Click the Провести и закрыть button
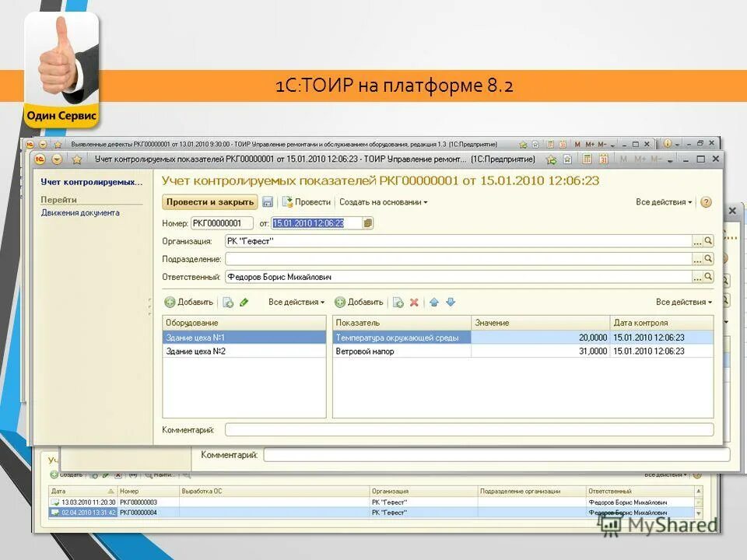 click(x=210, y=202)
